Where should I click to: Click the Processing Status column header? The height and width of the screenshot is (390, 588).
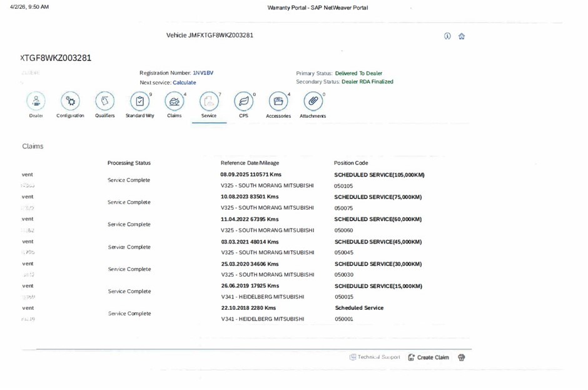[129, 163]
